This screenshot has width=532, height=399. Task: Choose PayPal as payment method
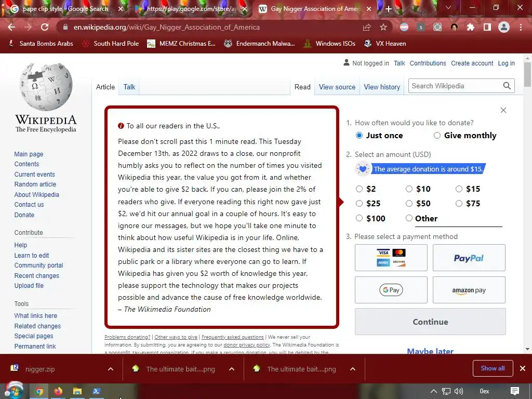tap(469, 258)
